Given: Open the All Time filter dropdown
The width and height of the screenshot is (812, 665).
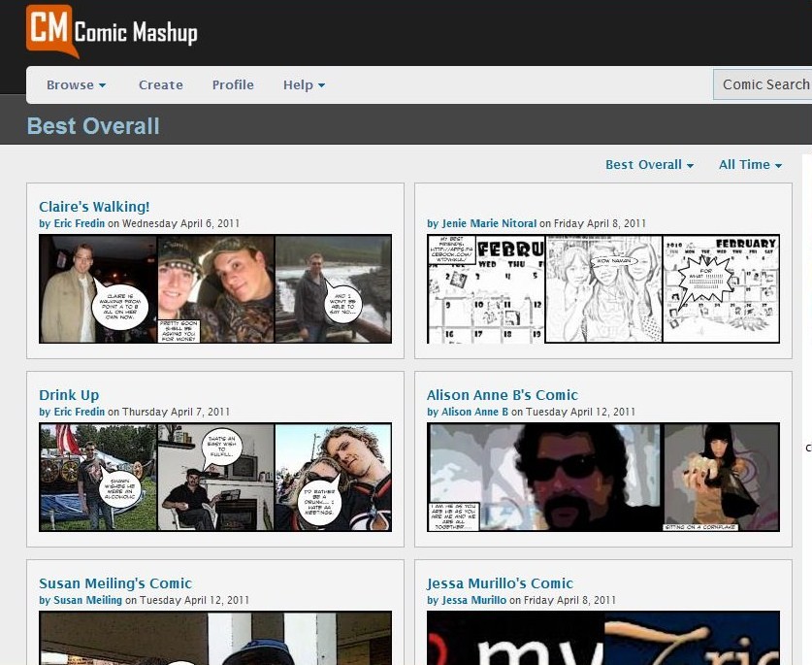Looking at the screenshot, I should click(x=750, y=165).
